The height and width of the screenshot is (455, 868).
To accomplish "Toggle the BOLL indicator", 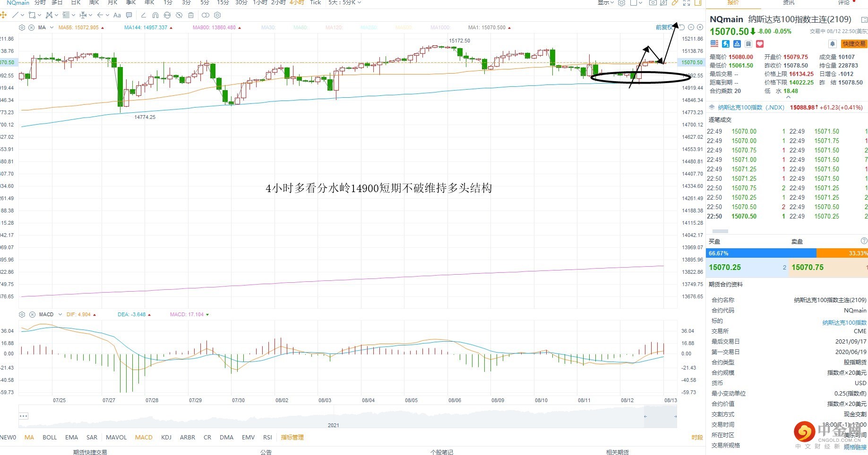I will [x=50, y=438].
